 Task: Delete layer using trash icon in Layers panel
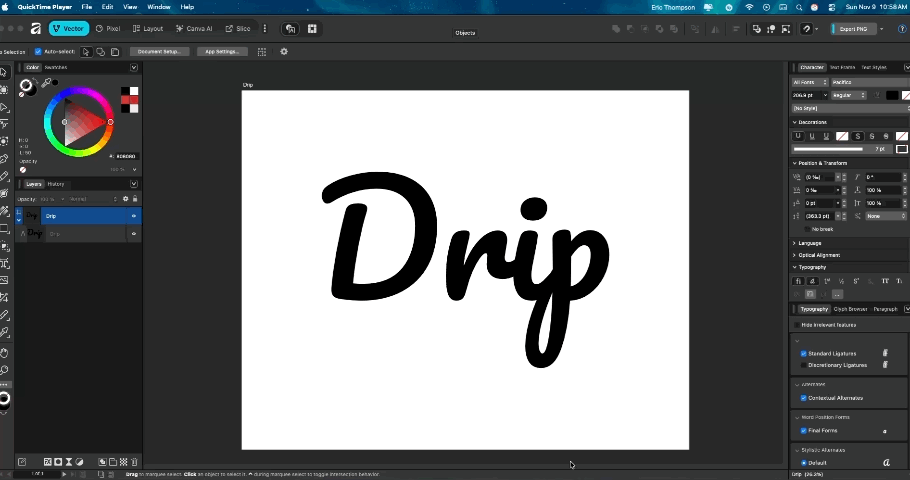coord(134,462)
